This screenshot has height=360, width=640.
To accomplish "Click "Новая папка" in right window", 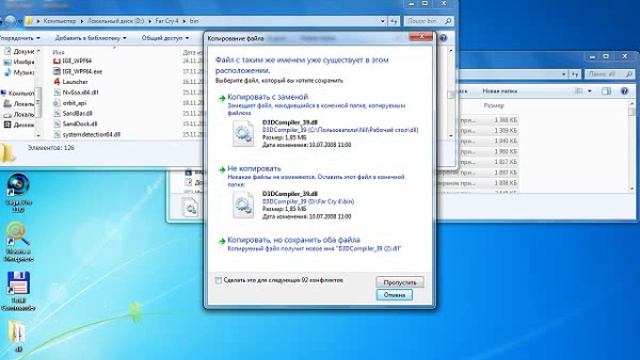I will tap(500, 91).
